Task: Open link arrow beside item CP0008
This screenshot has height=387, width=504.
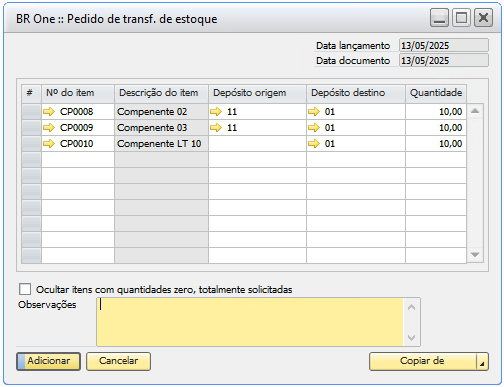Action: coord(49,112)
